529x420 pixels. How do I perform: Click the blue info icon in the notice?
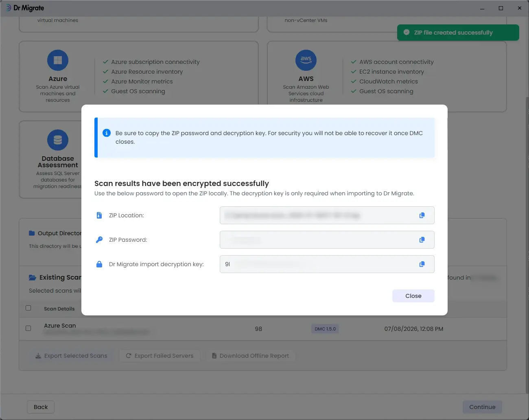(107, 133)
